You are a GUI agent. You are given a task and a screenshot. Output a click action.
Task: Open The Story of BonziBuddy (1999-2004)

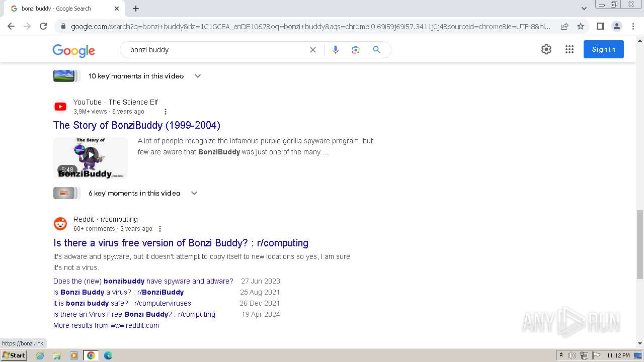tap(137, 125)
